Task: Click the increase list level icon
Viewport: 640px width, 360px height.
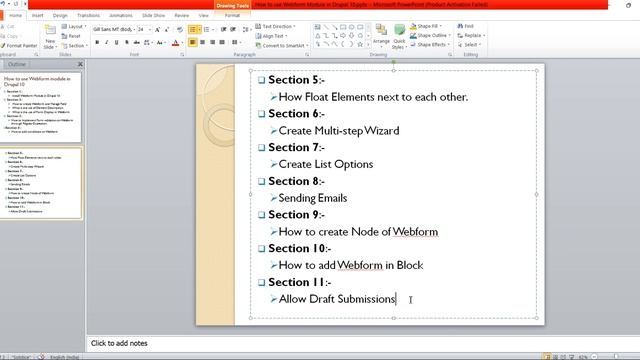Action: 233,30
